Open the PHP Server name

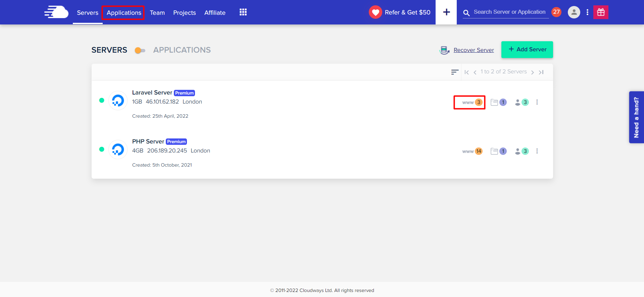(x=148, y=141)
